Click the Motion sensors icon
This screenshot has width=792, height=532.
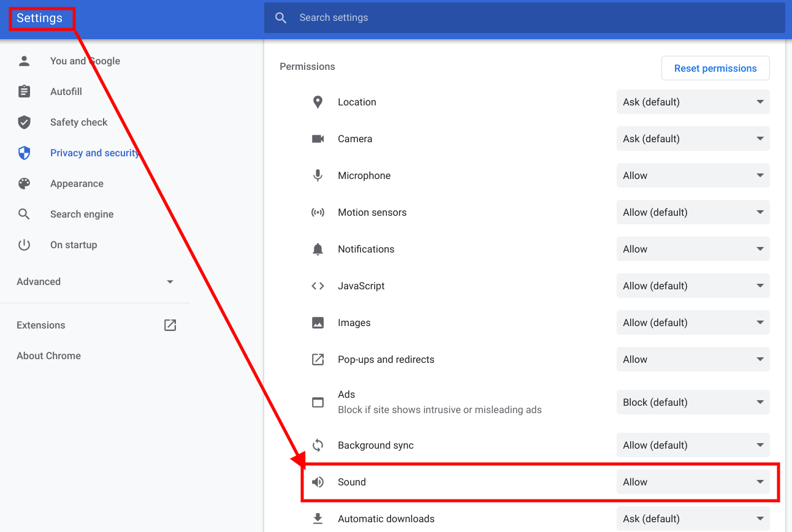click(318, 212)
